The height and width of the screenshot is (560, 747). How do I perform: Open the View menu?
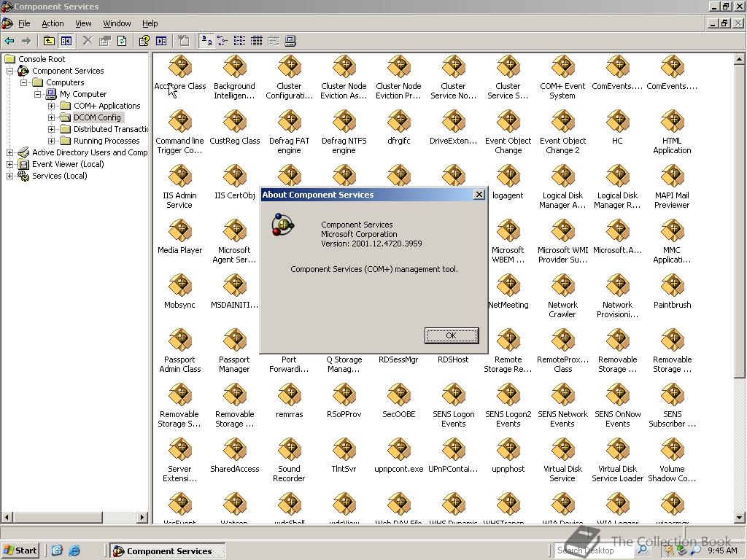click(83, 23)
